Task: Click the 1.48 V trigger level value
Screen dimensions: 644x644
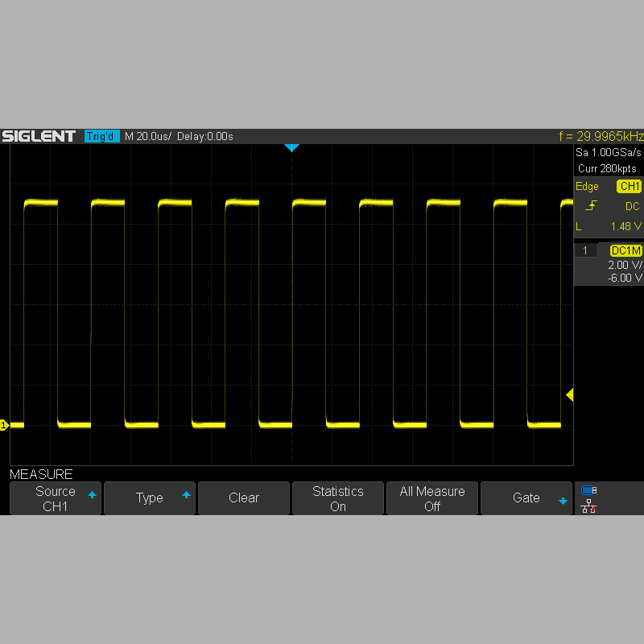Action: [625, 226]
